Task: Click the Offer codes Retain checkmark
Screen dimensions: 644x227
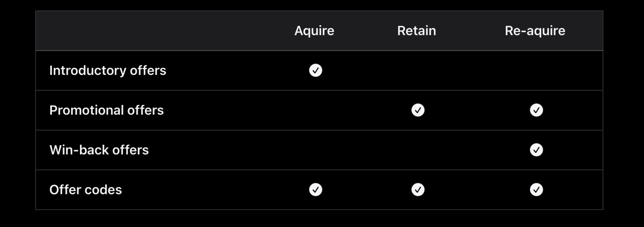Action: [418, 190]
